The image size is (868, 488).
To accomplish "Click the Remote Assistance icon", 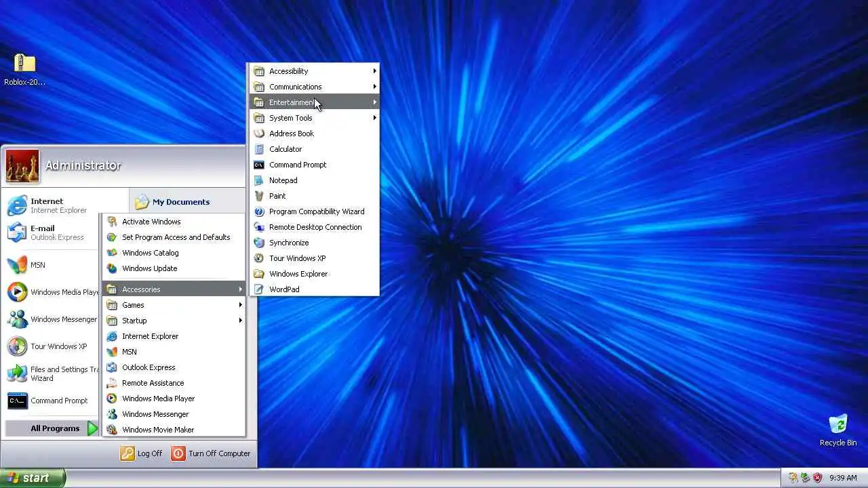I will (x=112, y=383).
